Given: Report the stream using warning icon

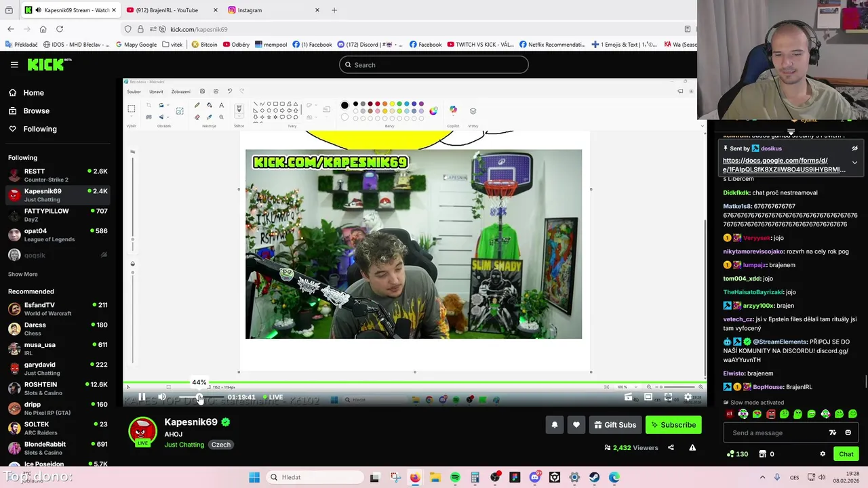Looking at the screenshot, I should click(x=692, y=447).
